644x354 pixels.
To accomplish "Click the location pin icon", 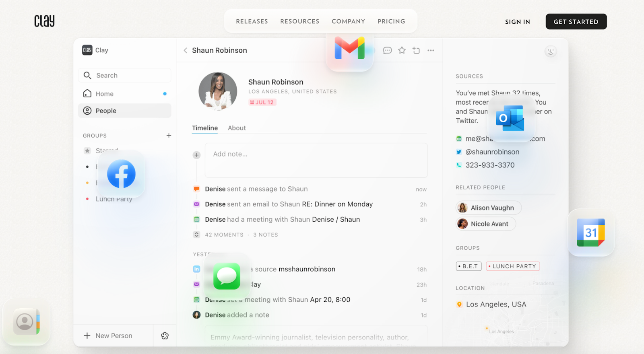I will [x=459, y=305].
